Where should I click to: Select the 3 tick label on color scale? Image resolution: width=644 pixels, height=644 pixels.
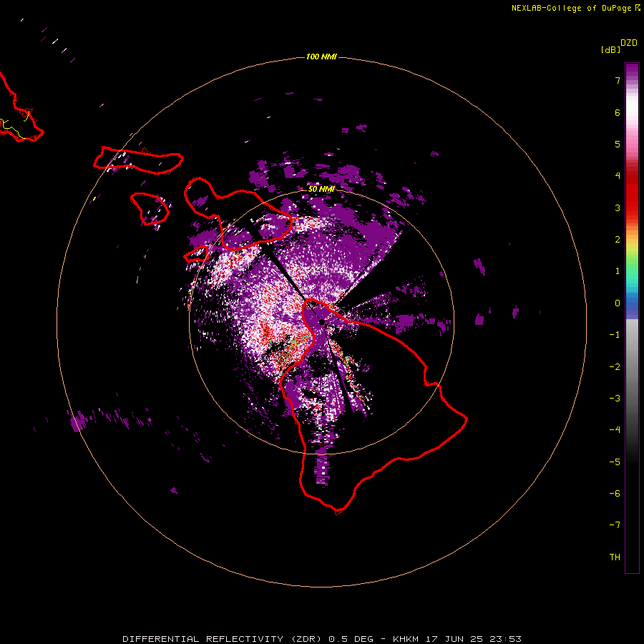click(x=618, y=208)
